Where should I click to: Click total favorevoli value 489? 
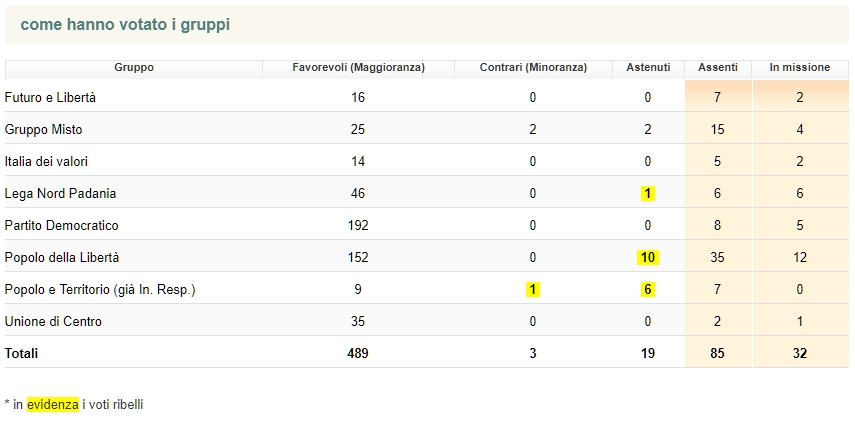(x=358, y=353)
